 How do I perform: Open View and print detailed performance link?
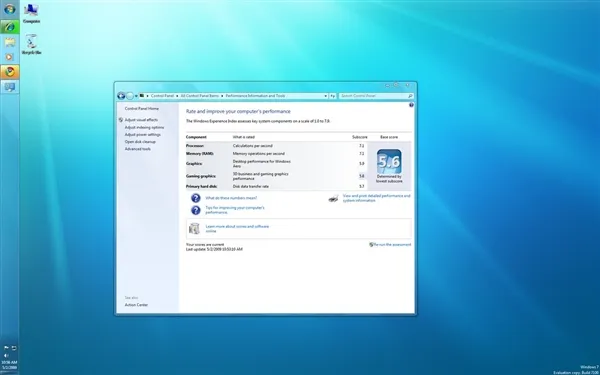click(x=377, y=198)
